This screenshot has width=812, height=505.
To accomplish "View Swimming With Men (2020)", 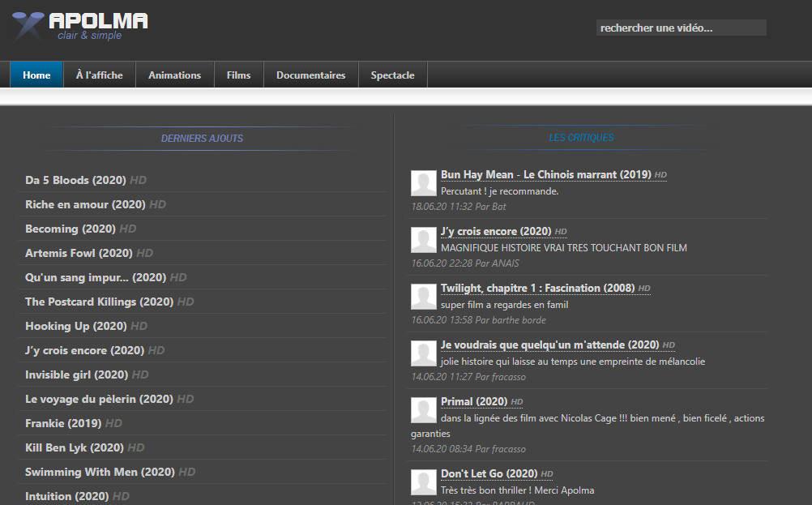I will click(100, 473).
